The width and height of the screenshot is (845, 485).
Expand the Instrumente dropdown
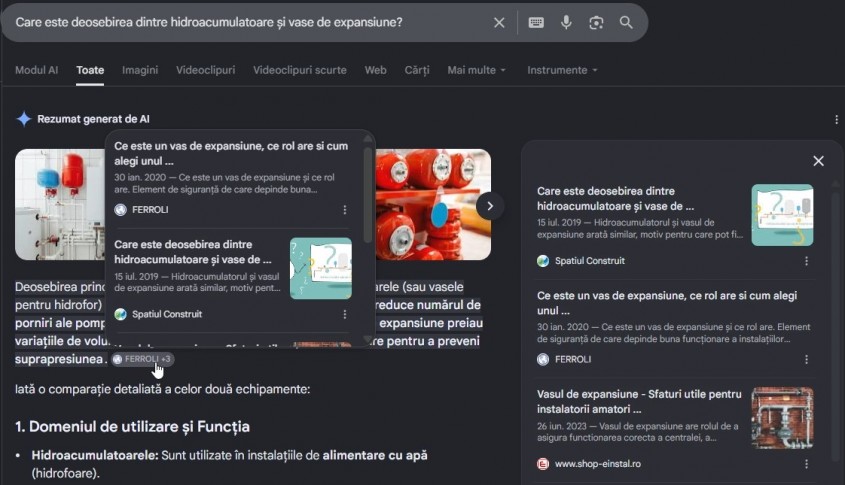562,70
